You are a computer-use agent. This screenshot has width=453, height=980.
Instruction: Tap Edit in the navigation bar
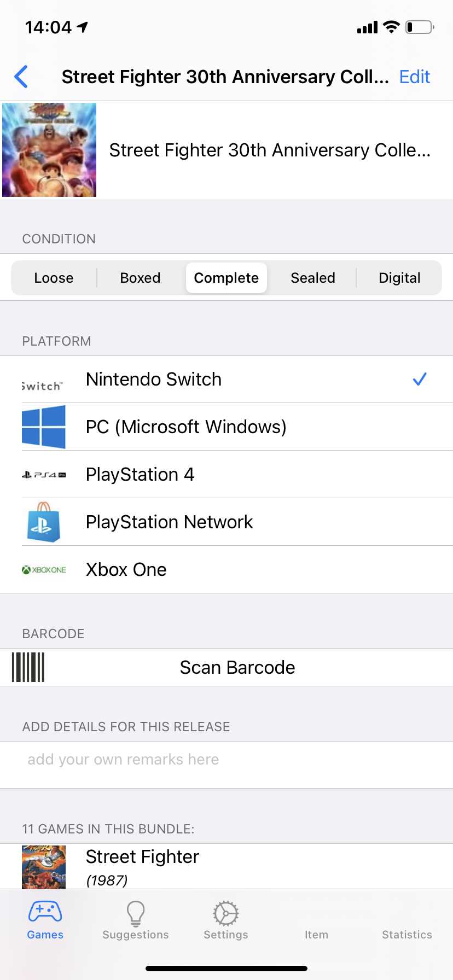[415, 77]
